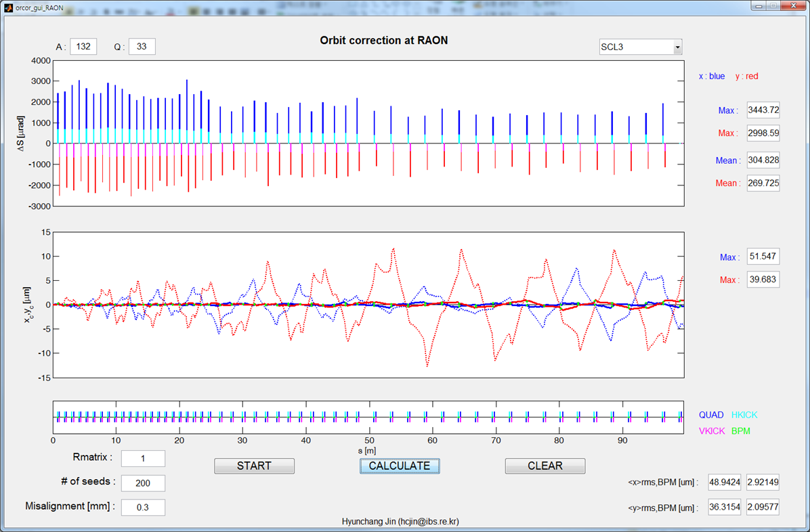Screen dimensions: 810x532
Task: Click orbit blue Max field showing 51.547
Action: tap(763, 257)
